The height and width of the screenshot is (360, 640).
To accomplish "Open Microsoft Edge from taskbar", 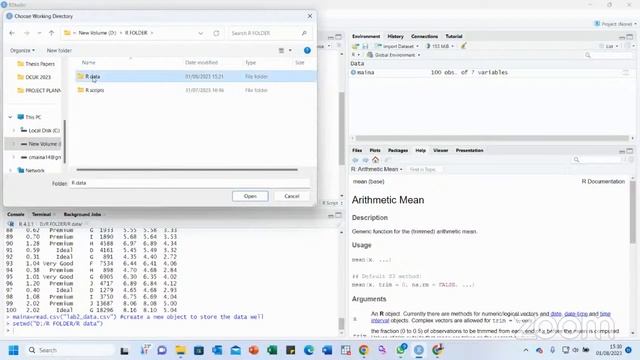I will tap(309, 350).
